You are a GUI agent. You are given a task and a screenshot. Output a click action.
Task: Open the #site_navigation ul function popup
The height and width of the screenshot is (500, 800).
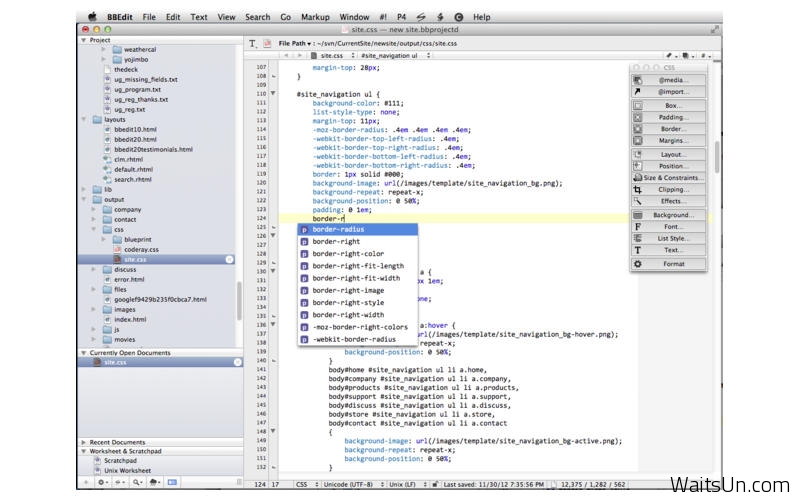395,55
